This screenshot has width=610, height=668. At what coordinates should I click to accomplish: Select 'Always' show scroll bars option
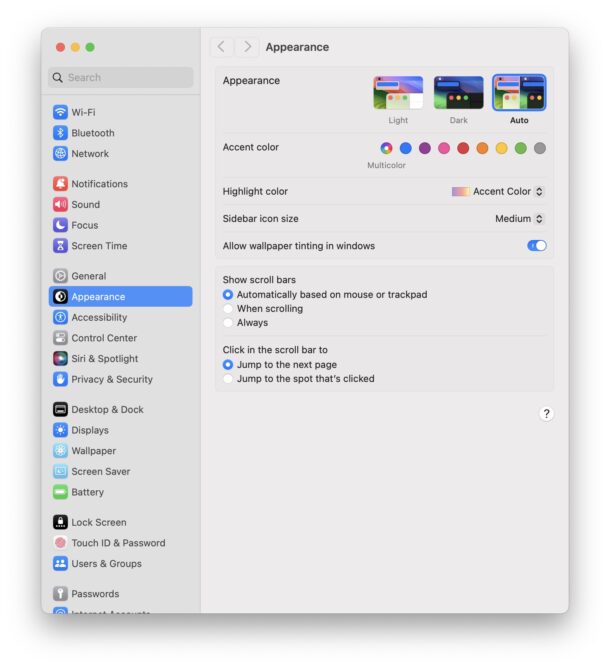[x=228, y=323]
